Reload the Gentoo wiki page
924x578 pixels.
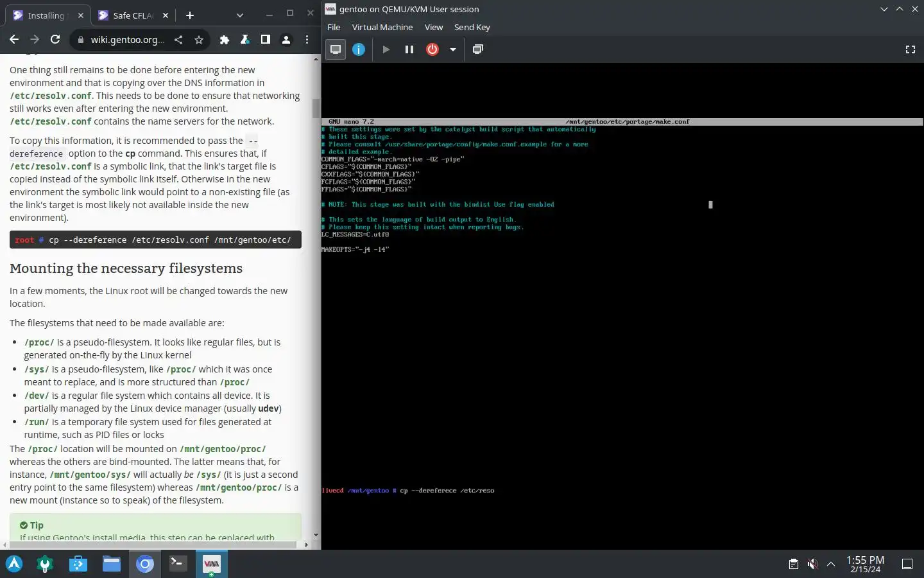click(x=55, y=40)
